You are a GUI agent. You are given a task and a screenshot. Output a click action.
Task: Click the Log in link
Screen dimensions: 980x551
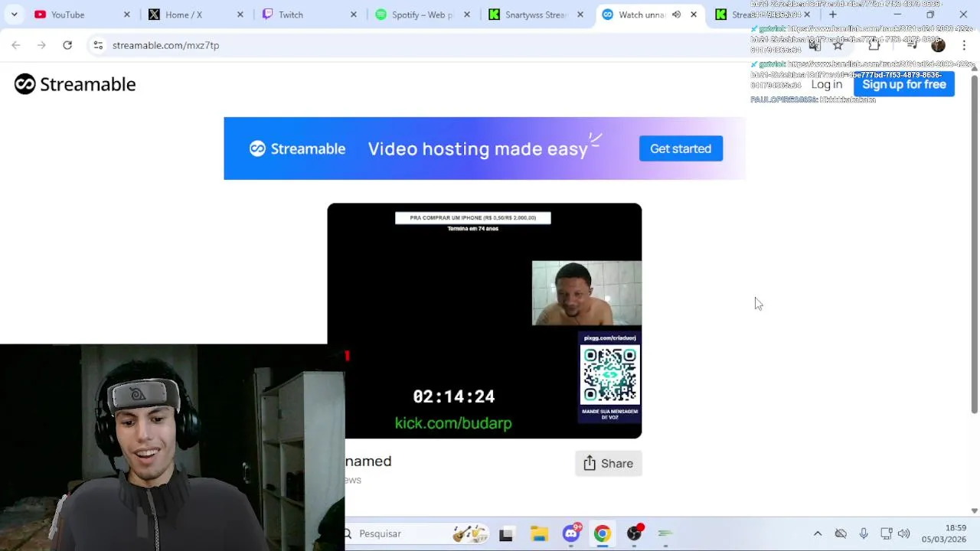826,84
